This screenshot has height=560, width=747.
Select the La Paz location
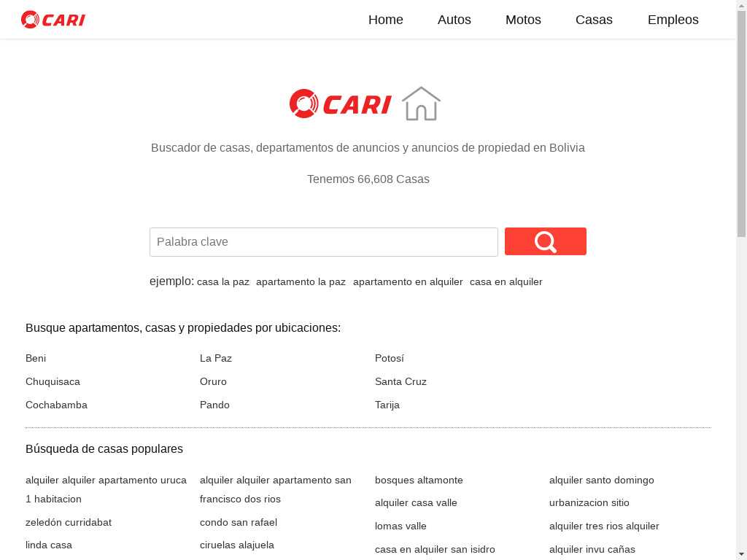tap(216, 358)
